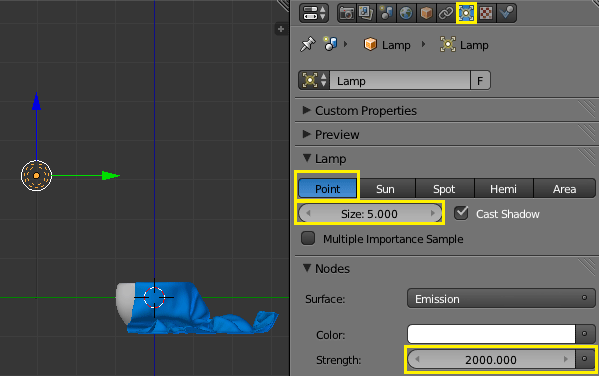Collapse the Nodes panel

click(x=306, y=268)
